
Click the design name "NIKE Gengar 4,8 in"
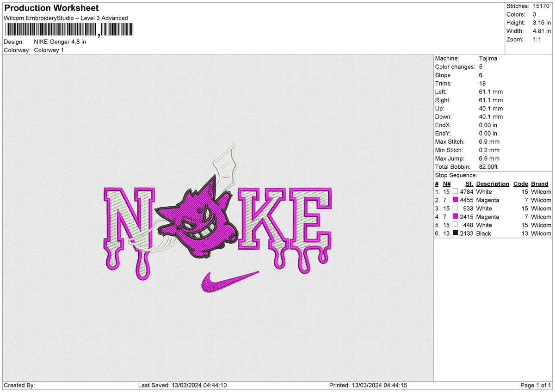pos(60,42)
